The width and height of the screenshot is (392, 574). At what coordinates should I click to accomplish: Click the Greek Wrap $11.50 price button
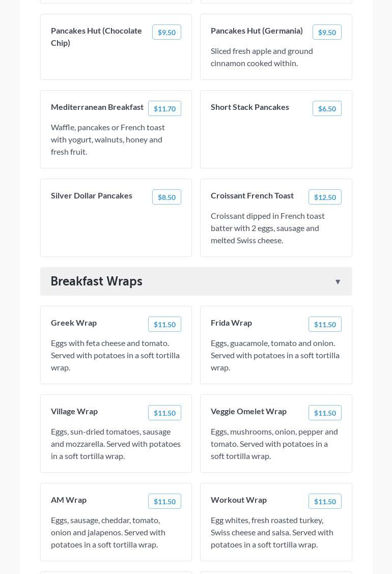click(164, 324)
